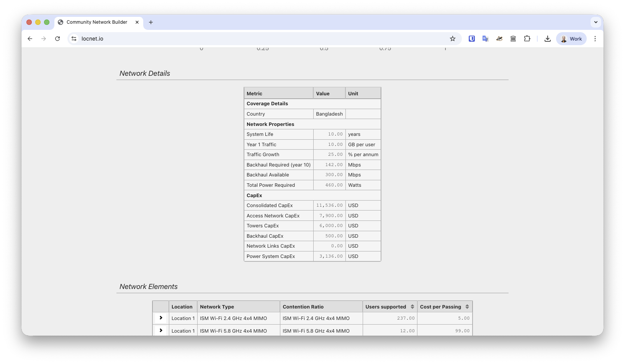Screen dimensions: 625x364
Task: Open Chrome three-dot menu
Action: (595, 39)
